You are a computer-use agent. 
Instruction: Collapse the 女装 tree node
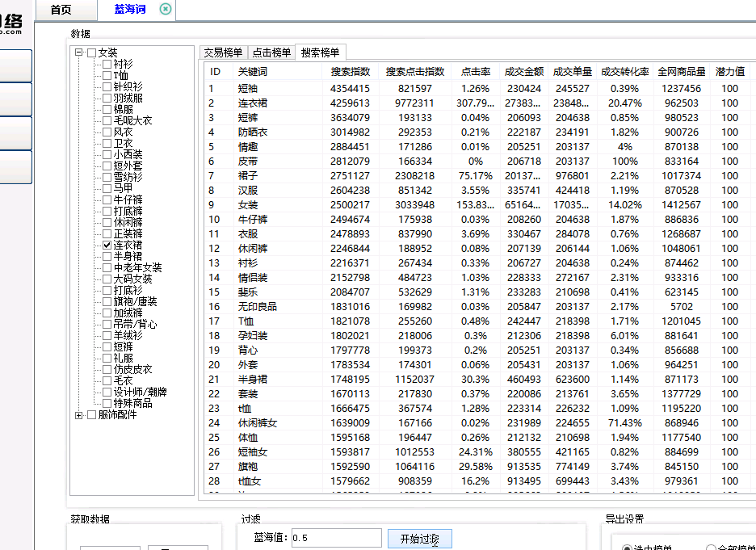point(79,52)
